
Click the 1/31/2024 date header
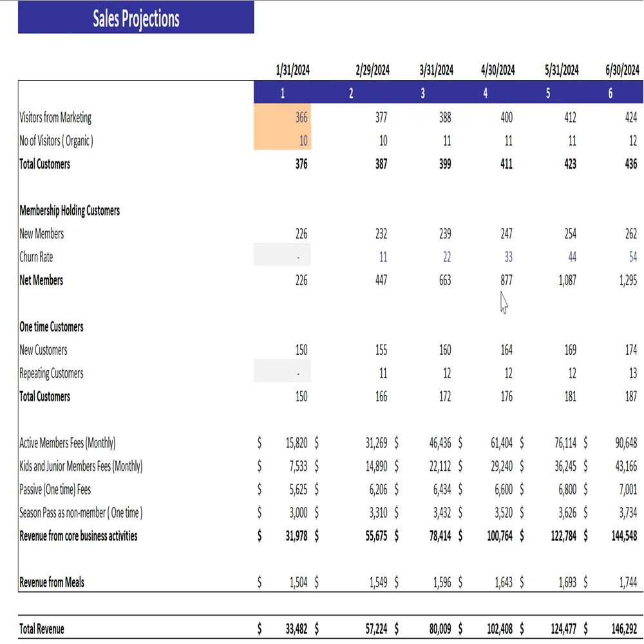(x=292, y=70)
